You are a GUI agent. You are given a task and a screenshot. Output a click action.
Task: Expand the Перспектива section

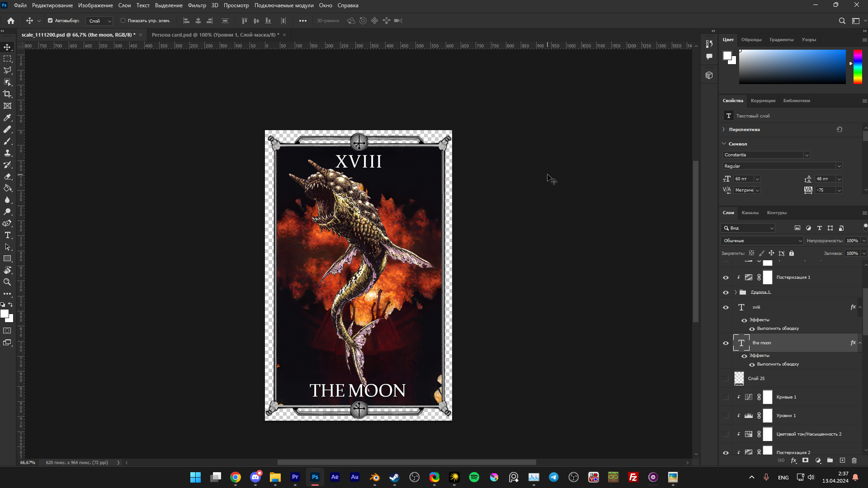(723, 130)
